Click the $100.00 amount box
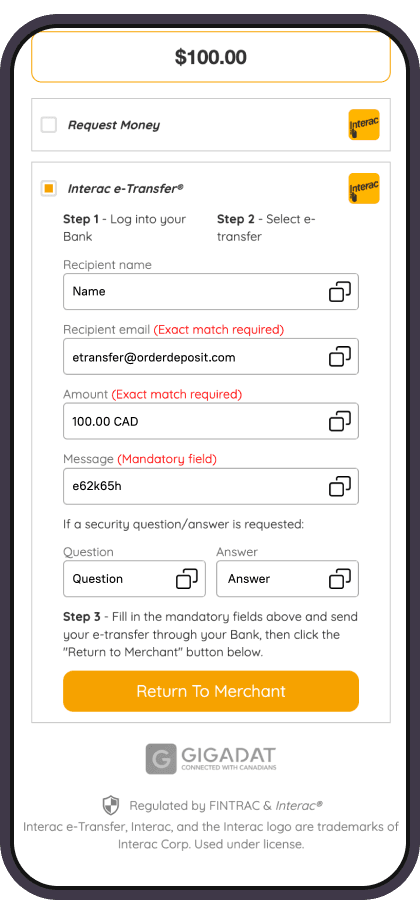The image size is (420, 914). [211, 57]
